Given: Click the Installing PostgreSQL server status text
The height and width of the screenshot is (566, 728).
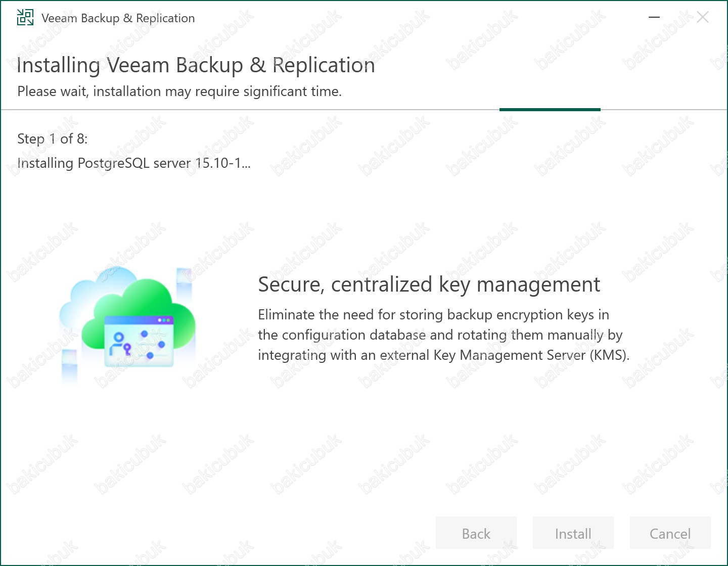Looking at the screenshot, I should [x=134, y=163].
